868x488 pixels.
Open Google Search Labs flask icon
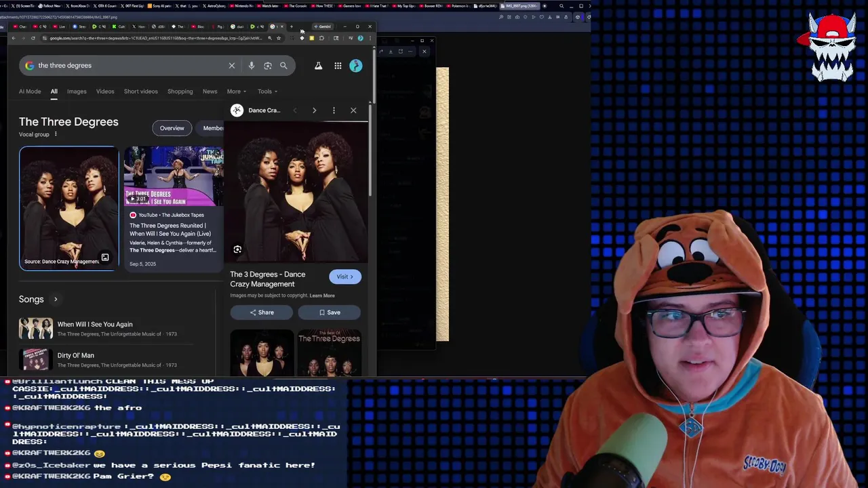tap(318, 66)
